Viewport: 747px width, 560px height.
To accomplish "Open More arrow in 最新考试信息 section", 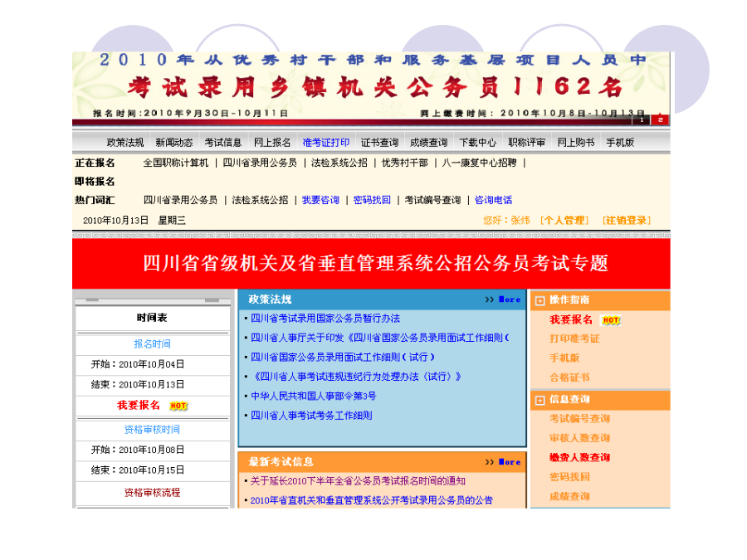I will 504,462.
